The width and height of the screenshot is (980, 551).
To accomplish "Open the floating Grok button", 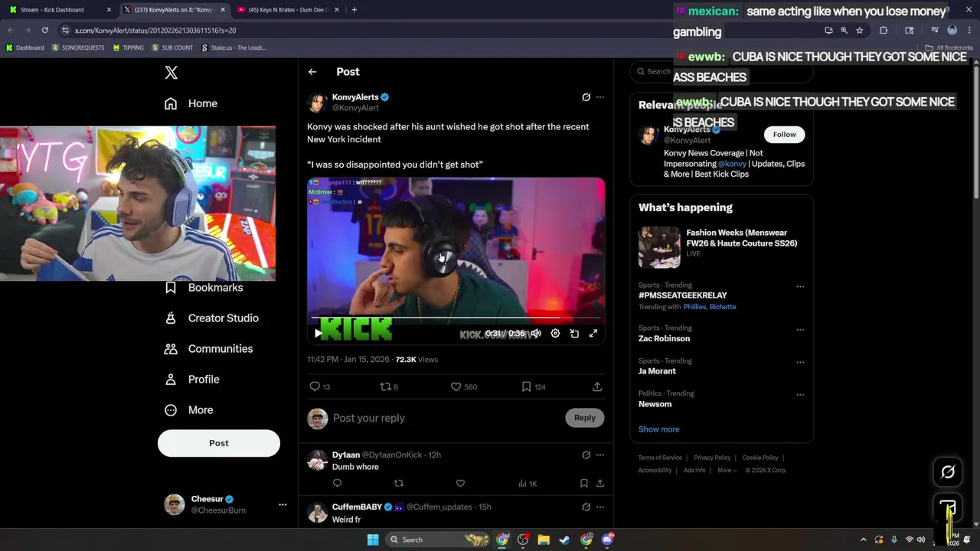I will click(x=948, y=472).
